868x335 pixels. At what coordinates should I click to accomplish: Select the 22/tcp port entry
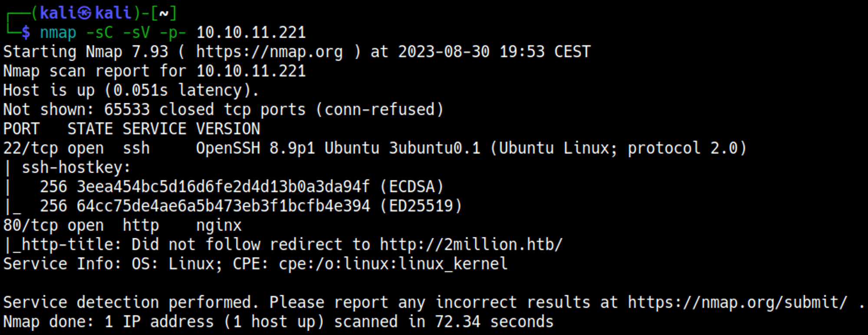(30, 148)
